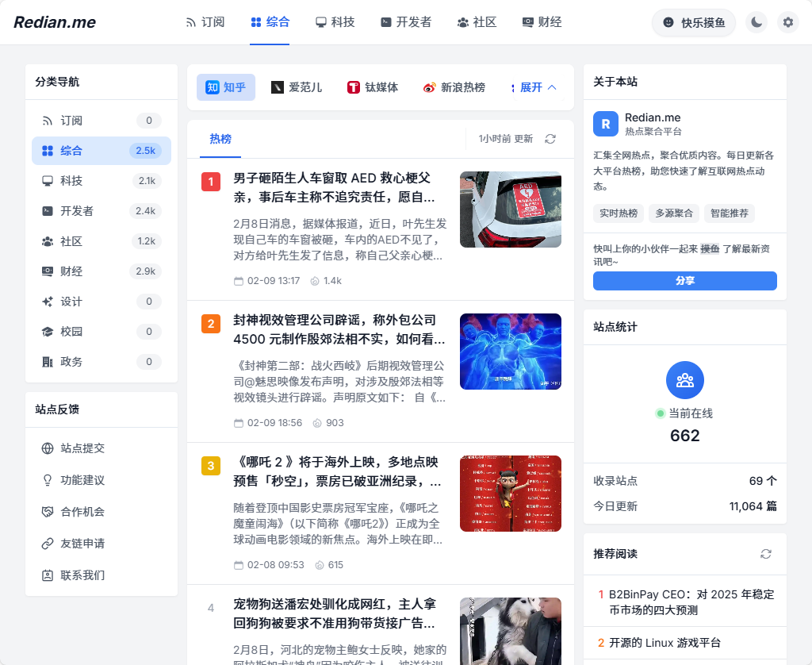Open article 封神视效管理公司辟谣
This screenshot has height=665, width=812.
pyautogui.click(x=339, y=329)
